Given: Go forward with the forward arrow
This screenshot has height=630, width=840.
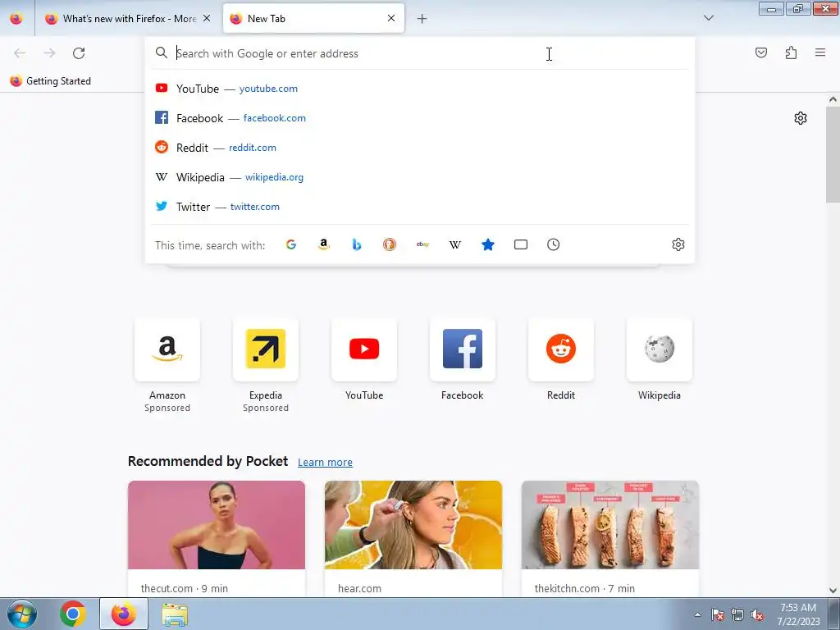Looking at the screenshot, I should pyautogui.click(x=49, y=53).
